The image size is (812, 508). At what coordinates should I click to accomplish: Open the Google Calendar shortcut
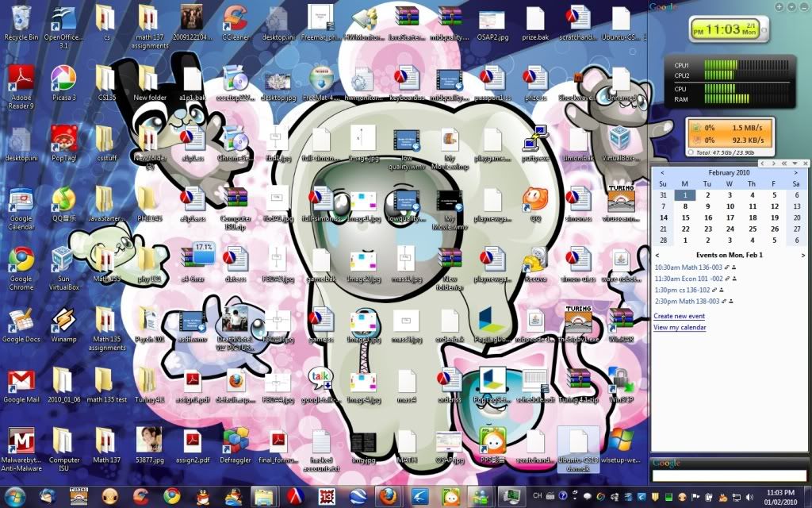pos(21,209)
